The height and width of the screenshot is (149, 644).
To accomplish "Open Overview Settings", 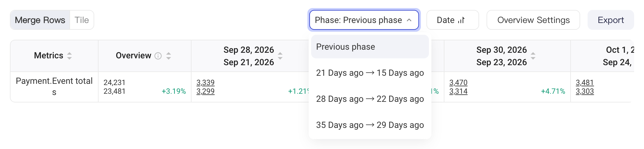I will click(x=533, y=20).
